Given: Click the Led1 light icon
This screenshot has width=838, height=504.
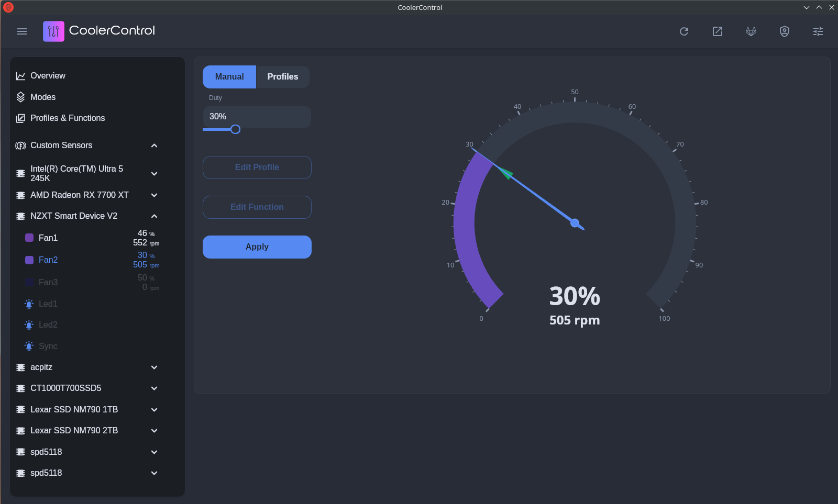Looking at the screenshot, I should pyautogui.click(x=29, y=304).
